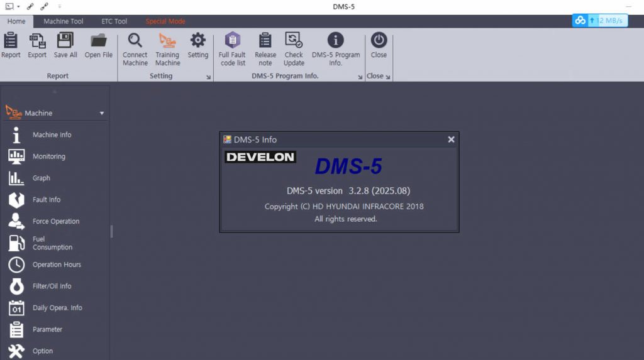The image size is (644, 360).
Task: Open the Full Fault code list
Action: [x=233, y=41]
